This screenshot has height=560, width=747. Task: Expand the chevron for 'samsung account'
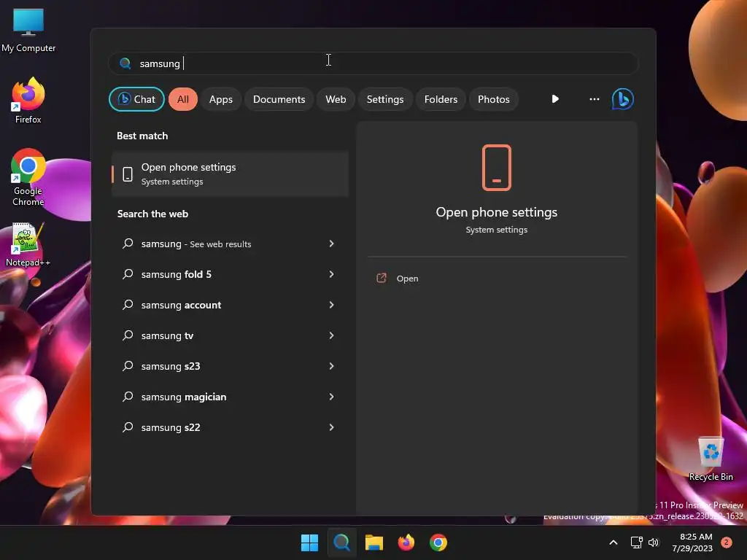coord(332,305)
